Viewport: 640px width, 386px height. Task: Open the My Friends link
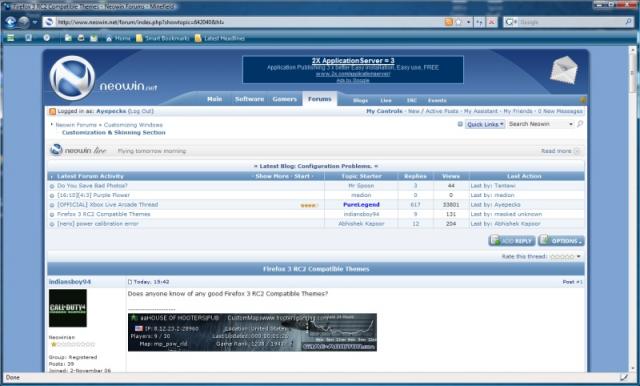[518, 111]
